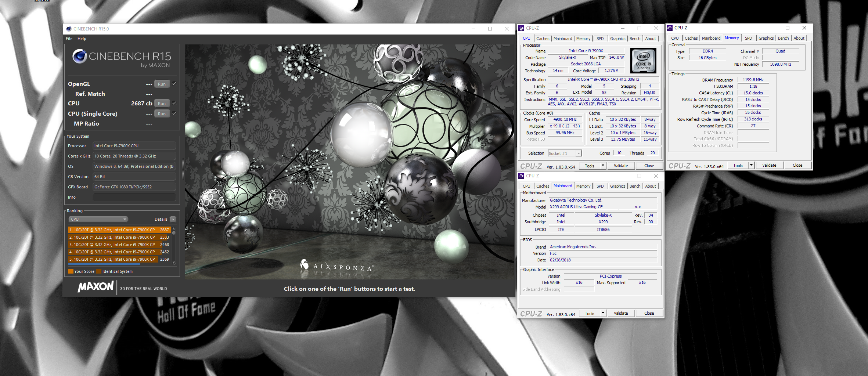The width and height of the screenshot is (868, 376).
Task: Click Validate in CPU-Z Memory window
Action: (769, 165)
